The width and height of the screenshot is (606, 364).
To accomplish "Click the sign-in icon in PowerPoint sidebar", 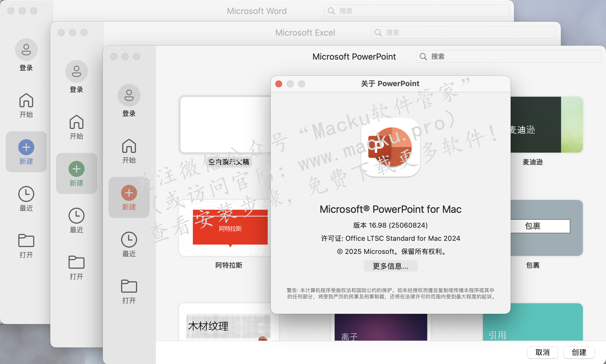I will click(129, 96).
